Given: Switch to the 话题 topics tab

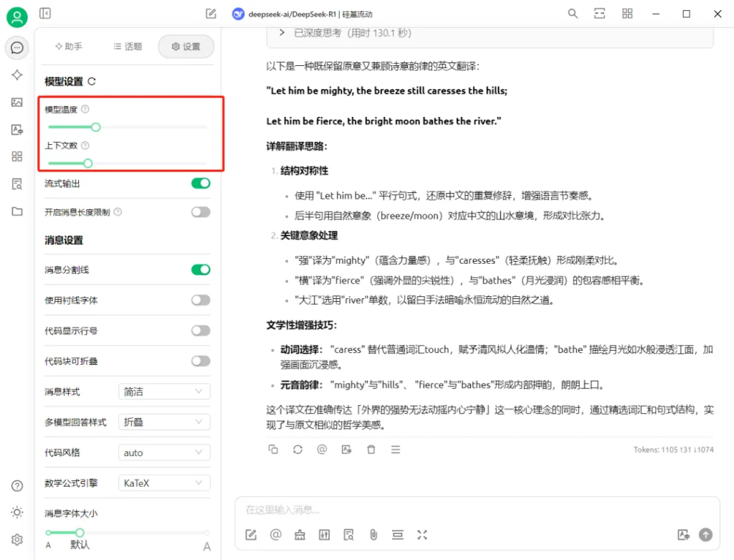Looking at the screenshot, I should click(x=127, y=46).
